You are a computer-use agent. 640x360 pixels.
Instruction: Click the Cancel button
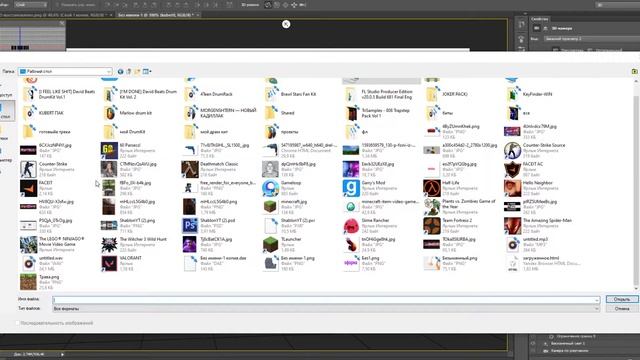[x=622, y=309]
